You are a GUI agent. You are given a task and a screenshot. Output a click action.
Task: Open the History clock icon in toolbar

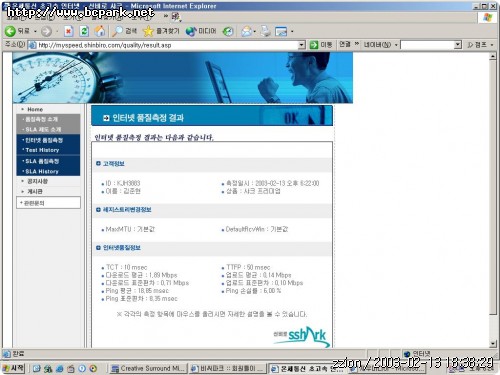pyautogui.click(x=228, y=31)
